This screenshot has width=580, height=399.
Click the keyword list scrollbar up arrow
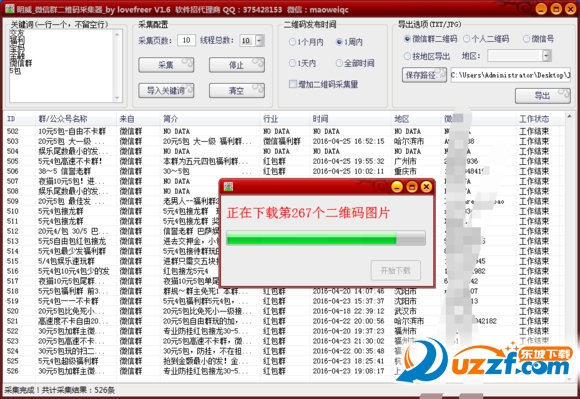(117, 34)
